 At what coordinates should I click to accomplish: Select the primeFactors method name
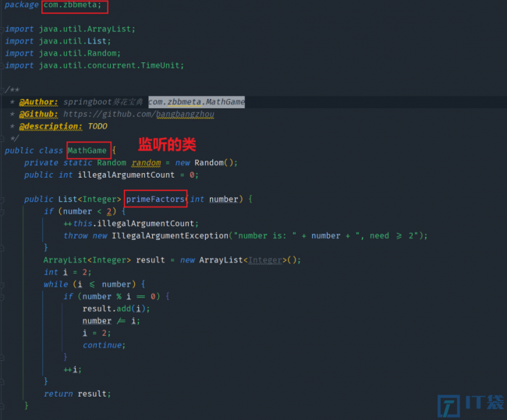pos(155,199)
